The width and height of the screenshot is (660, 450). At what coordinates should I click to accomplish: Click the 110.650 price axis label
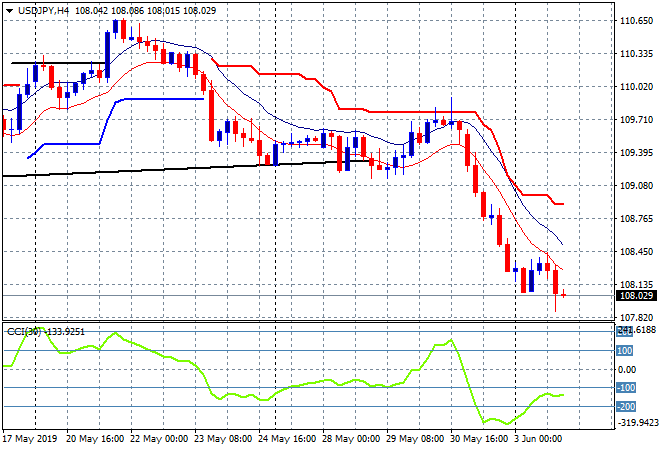click(x=636, y=21)
